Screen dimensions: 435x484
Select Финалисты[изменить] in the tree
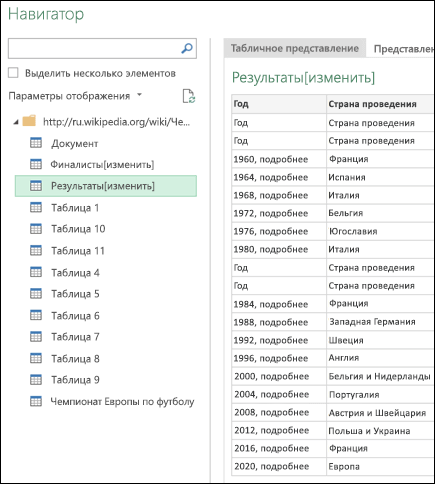pyautogui.click(x=102, y=165)
